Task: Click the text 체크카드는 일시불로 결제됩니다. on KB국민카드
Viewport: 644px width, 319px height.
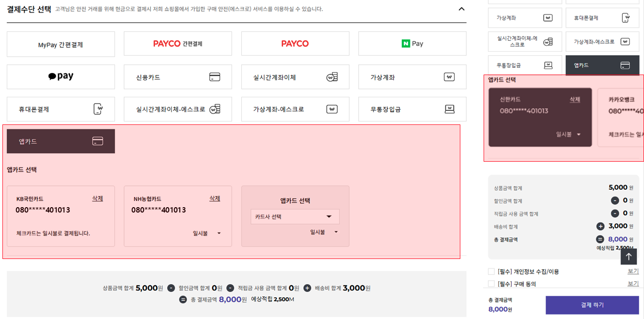Action: (53, 233)
